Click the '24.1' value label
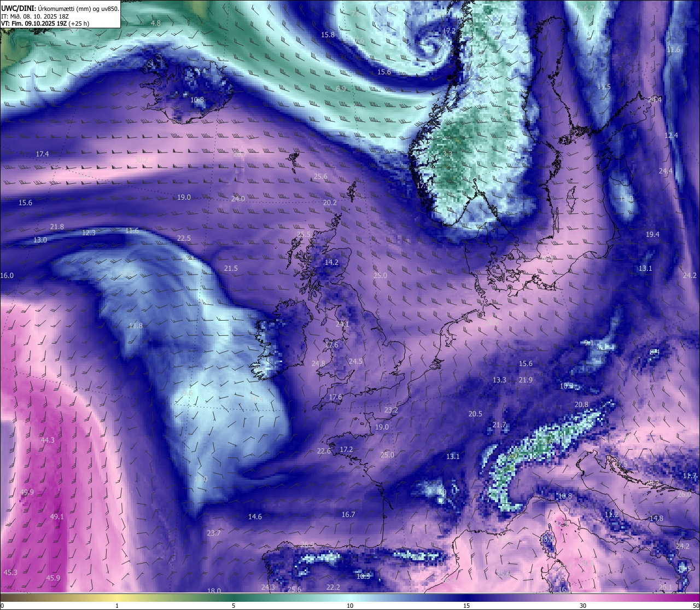Image resolution: width=700 pixels, height=610 pixels. tap(342, 324)
